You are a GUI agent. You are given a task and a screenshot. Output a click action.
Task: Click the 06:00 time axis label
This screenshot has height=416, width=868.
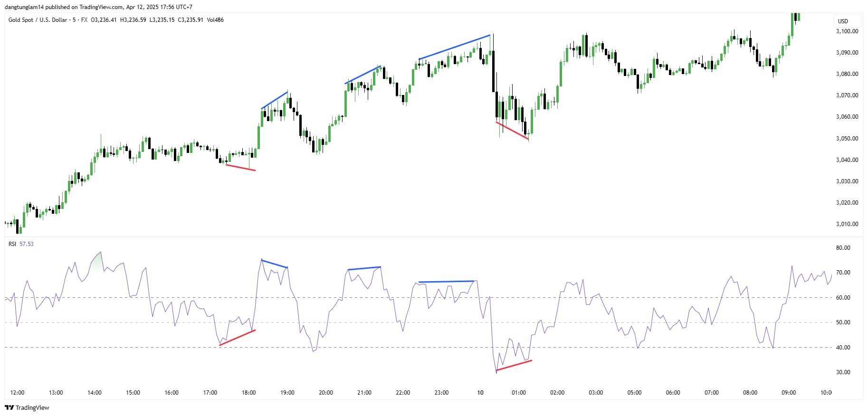673,393
